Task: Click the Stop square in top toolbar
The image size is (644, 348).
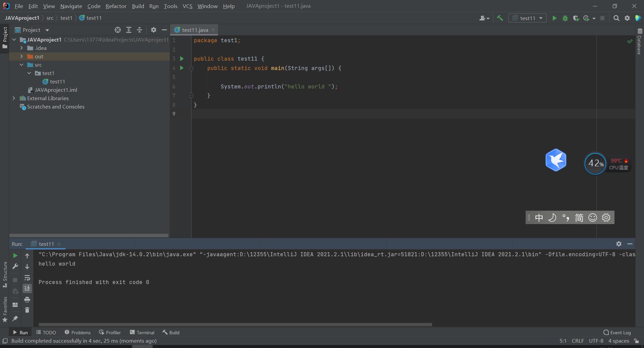Action: pyautogui.click(x=602, y=18)
